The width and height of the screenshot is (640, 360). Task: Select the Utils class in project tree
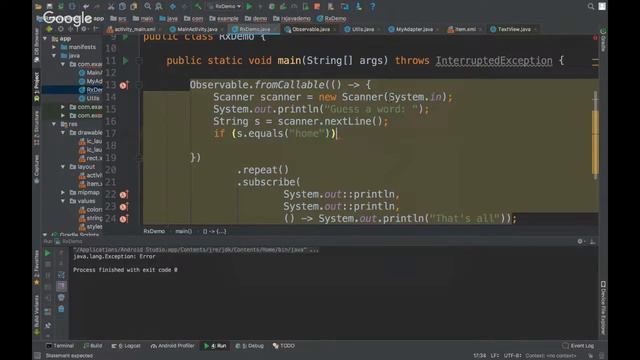[x=89, y=98]
